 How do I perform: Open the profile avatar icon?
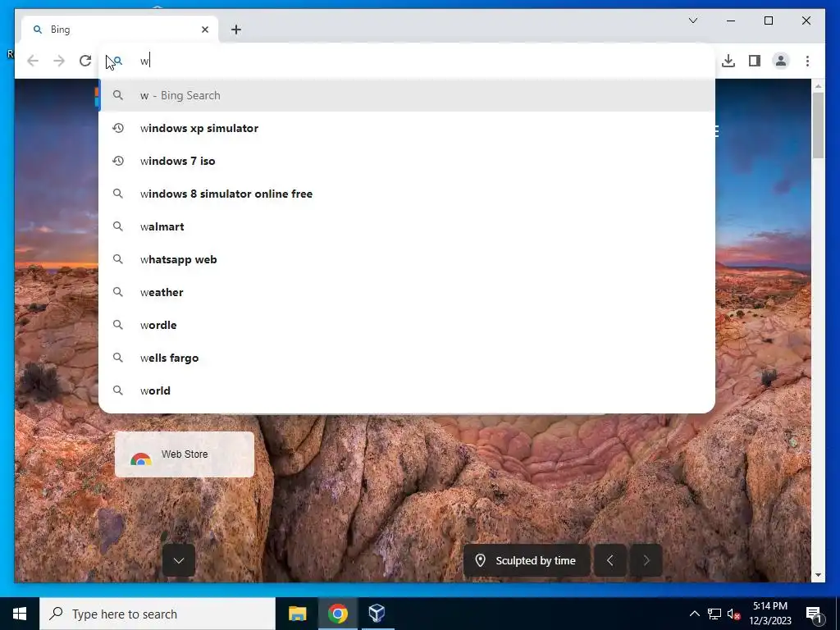[781, 61]
